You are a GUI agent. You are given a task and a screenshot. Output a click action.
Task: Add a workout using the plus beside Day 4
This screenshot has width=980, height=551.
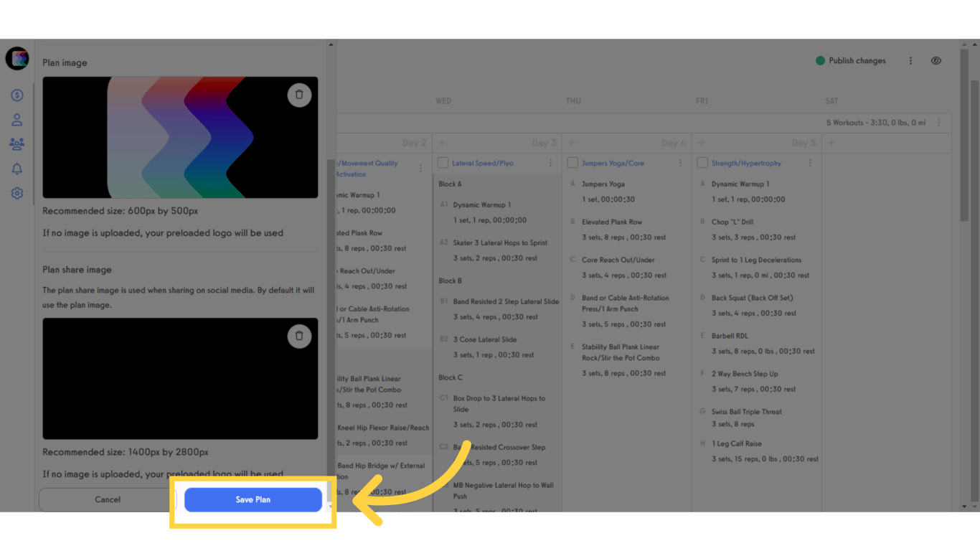(571, 143)
